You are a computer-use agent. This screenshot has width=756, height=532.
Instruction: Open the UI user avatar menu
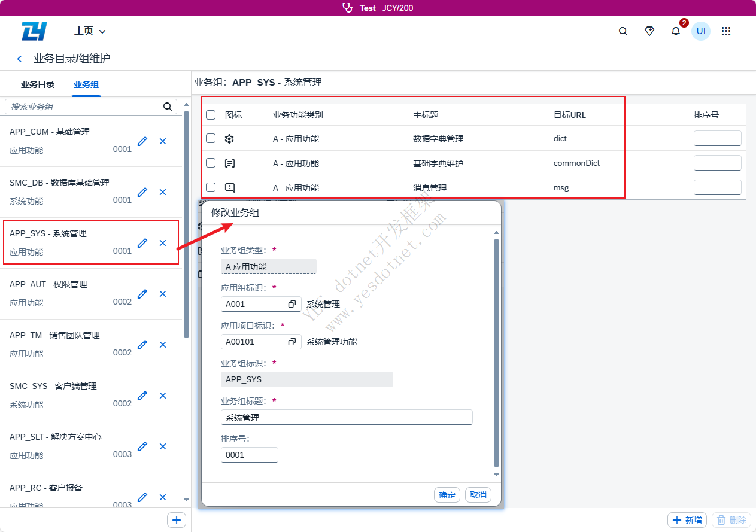(x=701, y=31)
